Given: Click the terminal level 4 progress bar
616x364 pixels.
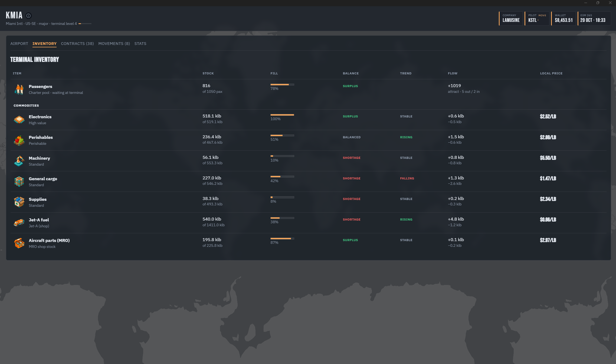Looking at the screenshot, I should [85, 24].
